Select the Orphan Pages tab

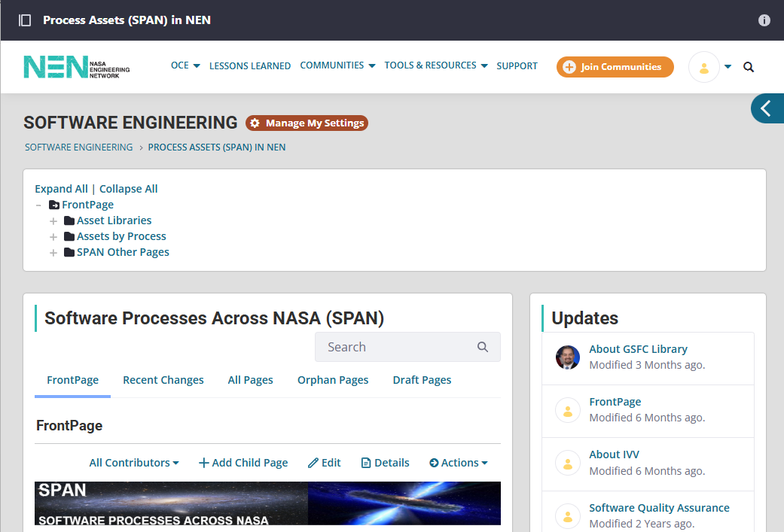point(332,380)
